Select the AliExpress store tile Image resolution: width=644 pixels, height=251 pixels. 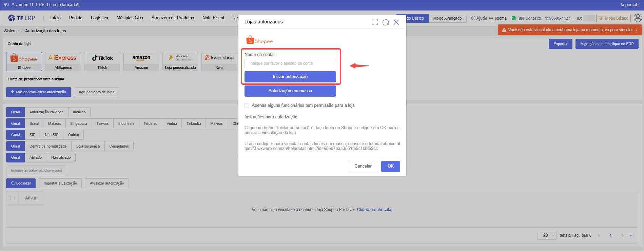[x=63, y=61]
